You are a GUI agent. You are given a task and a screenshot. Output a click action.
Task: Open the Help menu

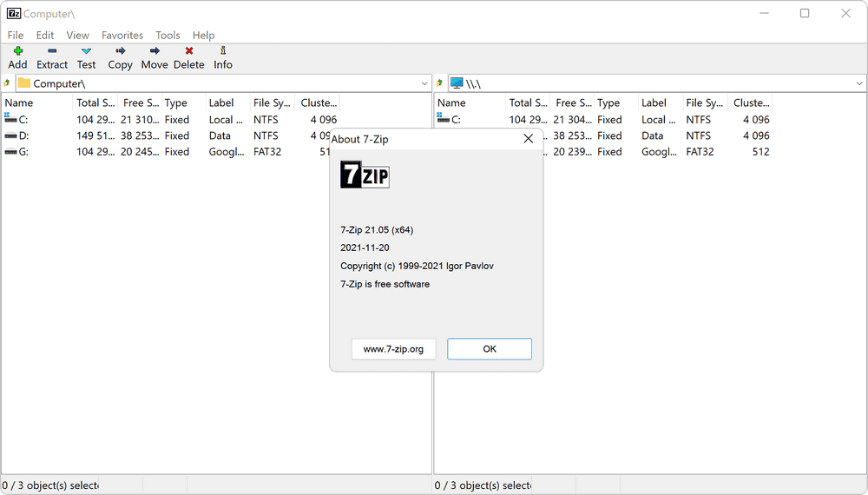point(204,35)
